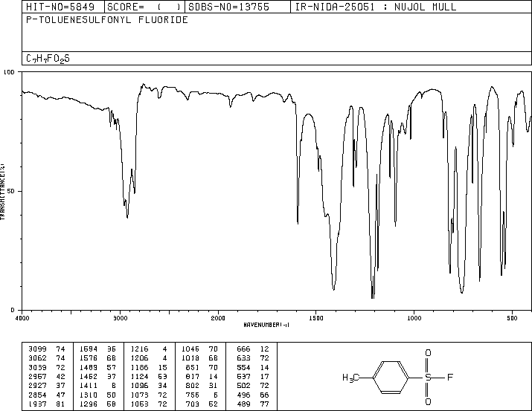Click the SCORE= field in header
The image size is (532, 411).
144,7
